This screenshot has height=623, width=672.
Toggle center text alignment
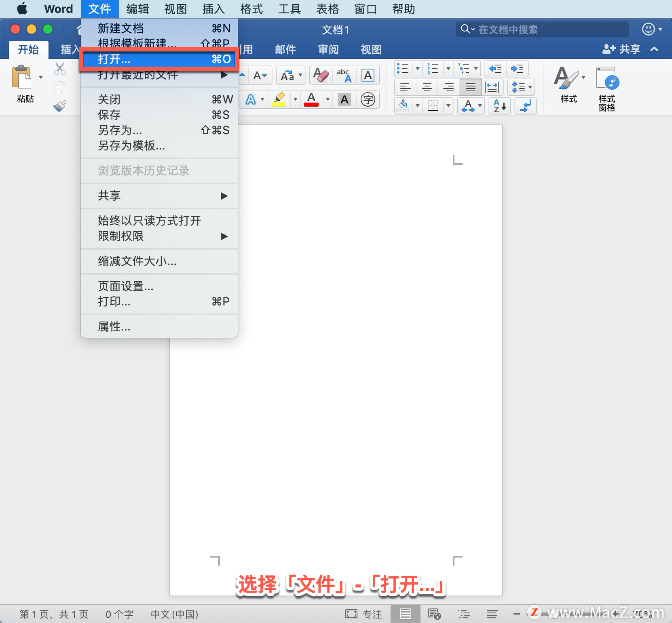[x=427, y=87]
